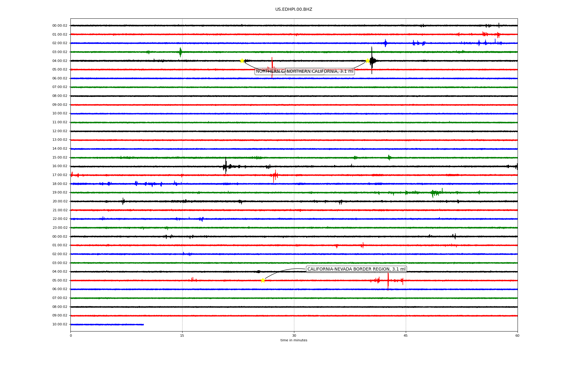Image resolution: width=588 pixels, height=368 pixels.
Task: Click the 45 tick on the time axis
Action: pyautogui.click(x=405, y=335)
